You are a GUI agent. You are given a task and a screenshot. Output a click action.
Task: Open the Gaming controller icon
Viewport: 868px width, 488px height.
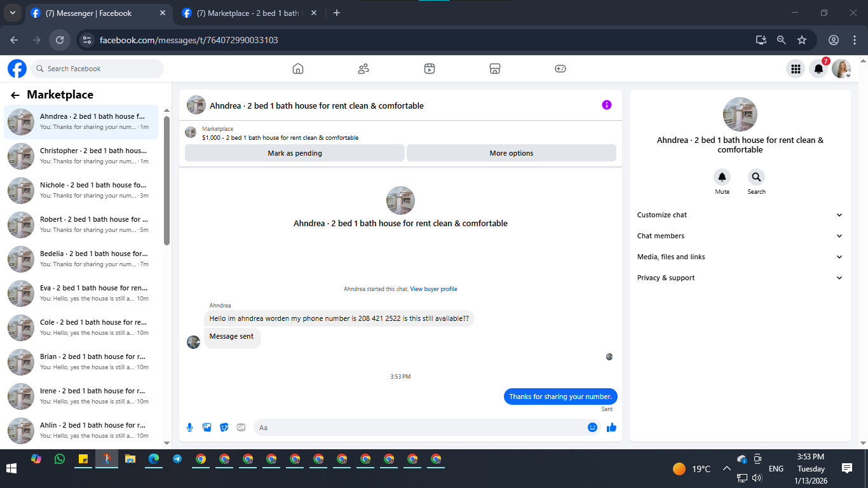coord(560,69)
